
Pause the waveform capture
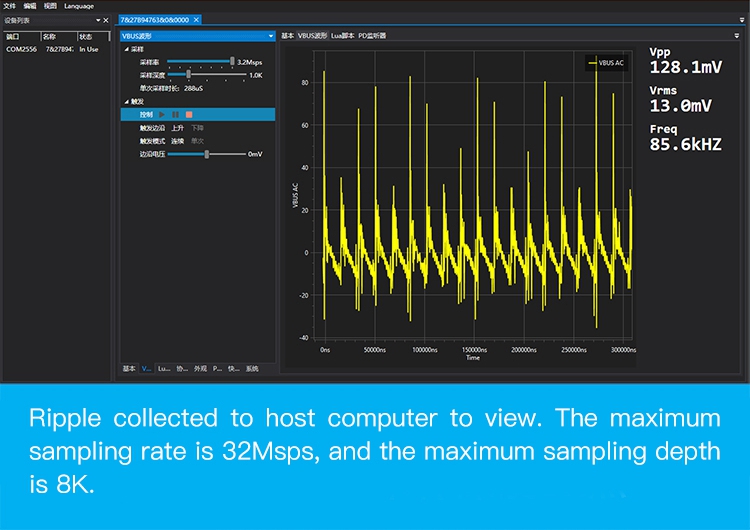coord(175,115)
